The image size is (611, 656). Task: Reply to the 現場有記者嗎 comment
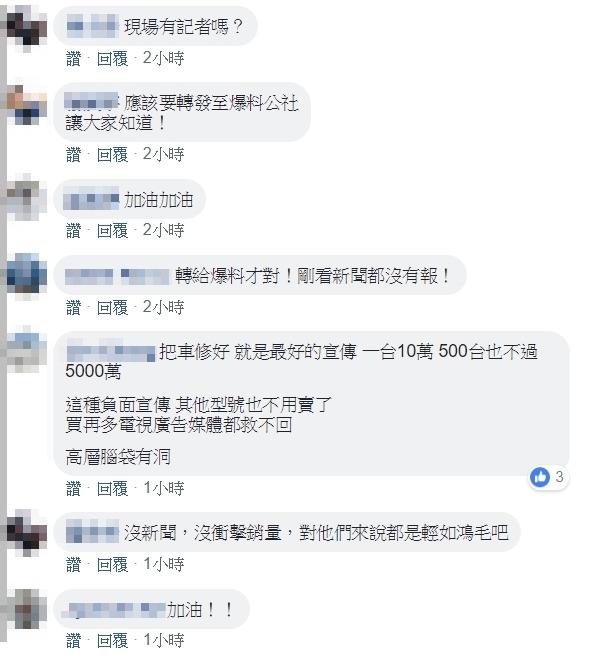[x=112, y=58]
